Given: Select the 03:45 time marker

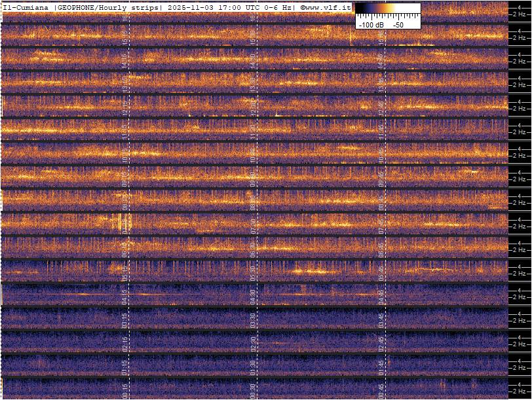Looking at the screenshot, I should 381,318.
